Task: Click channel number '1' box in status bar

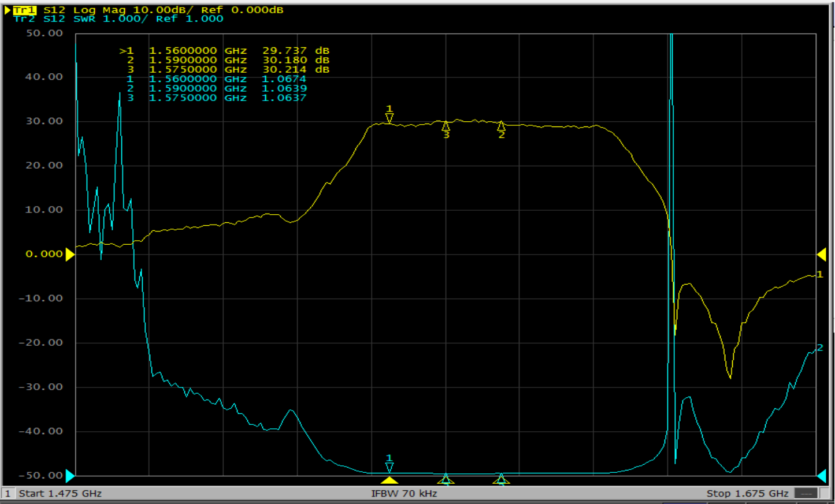Action: coord(8,493)
